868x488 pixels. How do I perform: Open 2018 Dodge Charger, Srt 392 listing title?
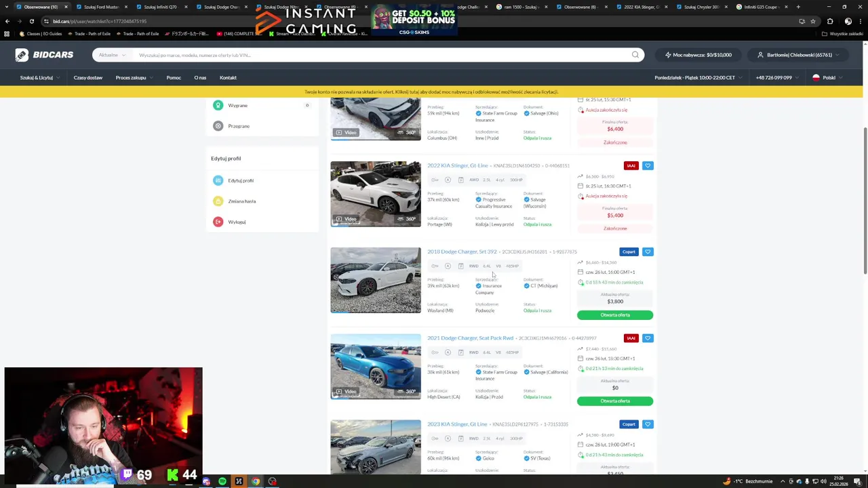click(x=462, y=251)
